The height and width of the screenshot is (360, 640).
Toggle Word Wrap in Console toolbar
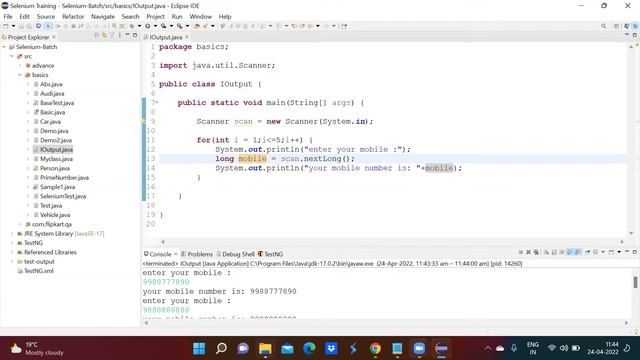click(x=562, y=252)
